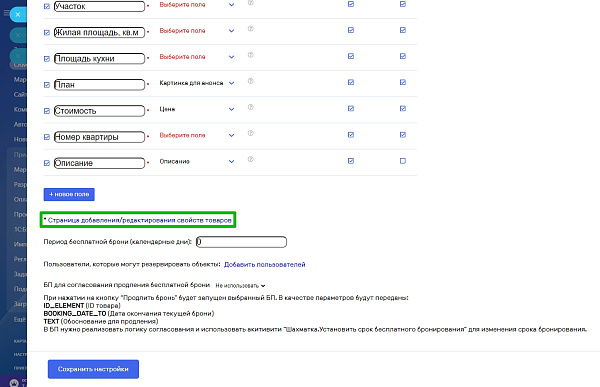Screen dimensions: 600x387
Task: Toggle the last-column checkbox in Площадь кухни row
Action: pyautogui.click(x=403, y=56)
